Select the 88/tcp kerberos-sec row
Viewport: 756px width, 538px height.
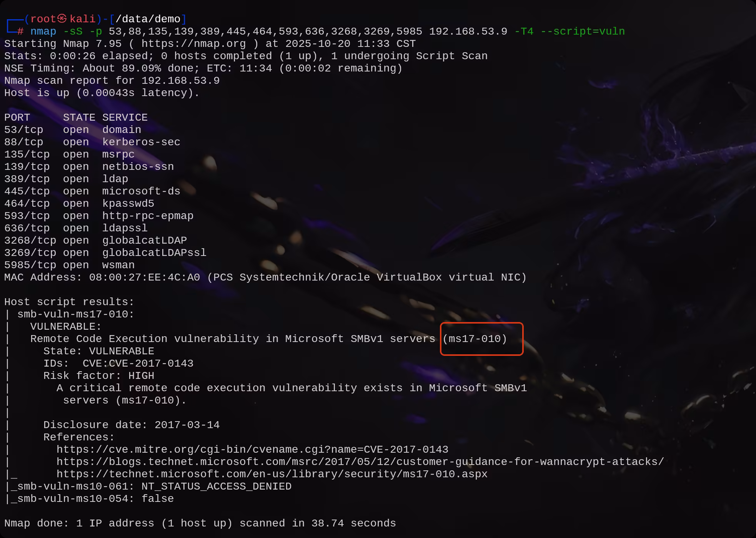tap(92, 142)
